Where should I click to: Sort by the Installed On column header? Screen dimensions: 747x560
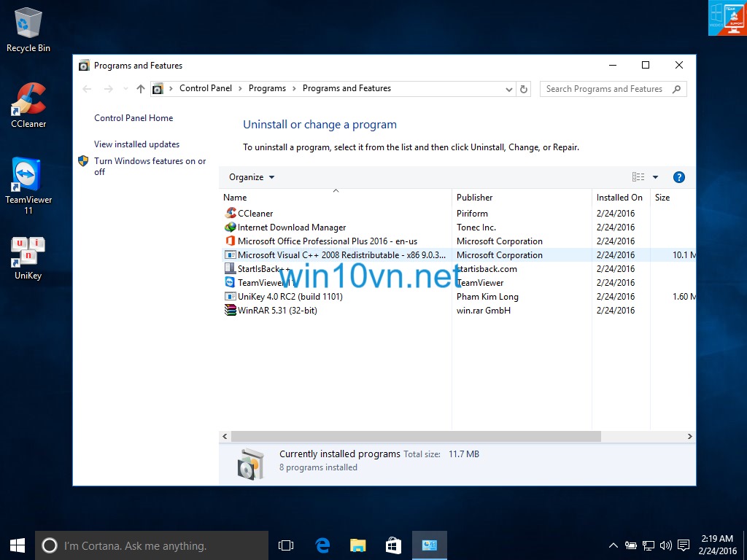pos(621,197)
